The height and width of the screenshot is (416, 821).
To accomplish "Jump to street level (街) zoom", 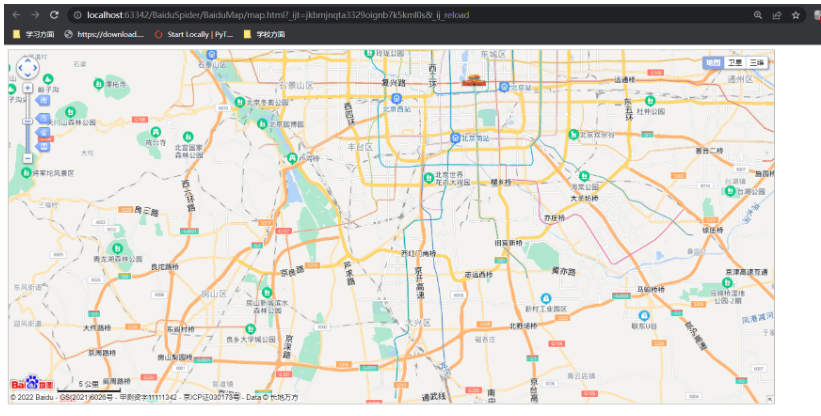I will [x=44, y=100].
